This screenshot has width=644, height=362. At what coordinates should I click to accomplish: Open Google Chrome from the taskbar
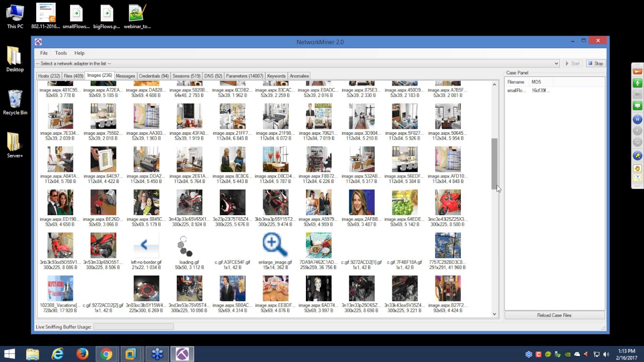[x=106, y=354]
